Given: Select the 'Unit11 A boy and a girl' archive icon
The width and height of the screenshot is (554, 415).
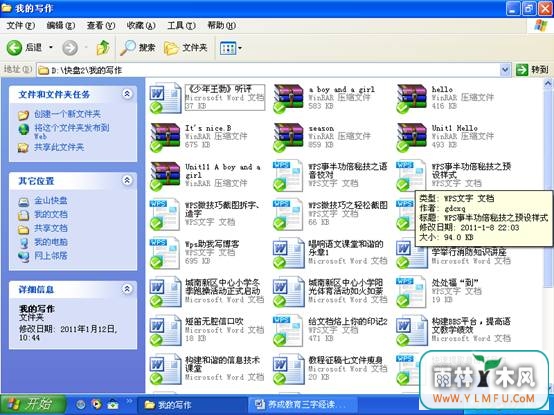Looking at the screenshot, I should tap(165, 176).
